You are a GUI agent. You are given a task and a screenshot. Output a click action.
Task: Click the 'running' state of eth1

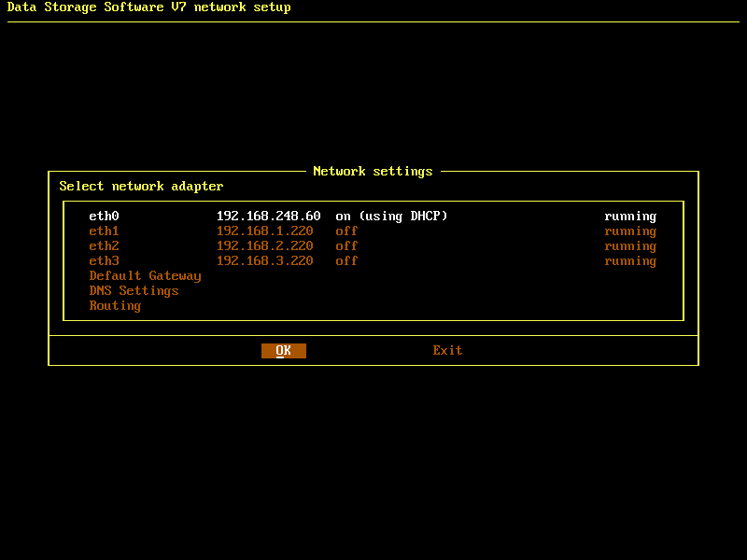[631, 231]
